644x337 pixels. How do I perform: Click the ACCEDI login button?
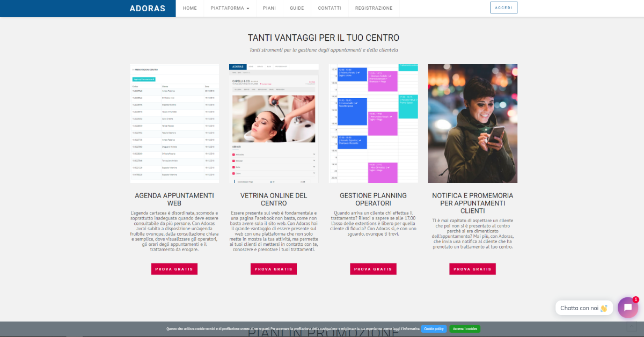click(x=504, y=8)
